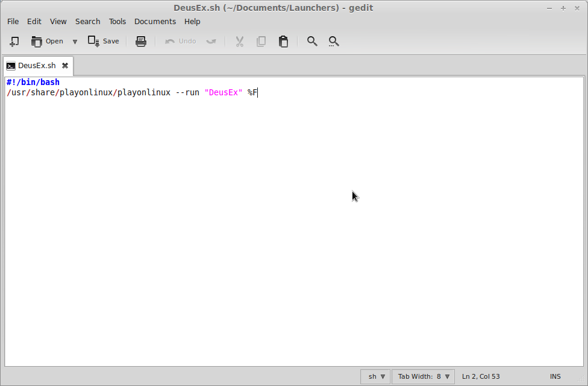Open the File menu

(13, 21)
